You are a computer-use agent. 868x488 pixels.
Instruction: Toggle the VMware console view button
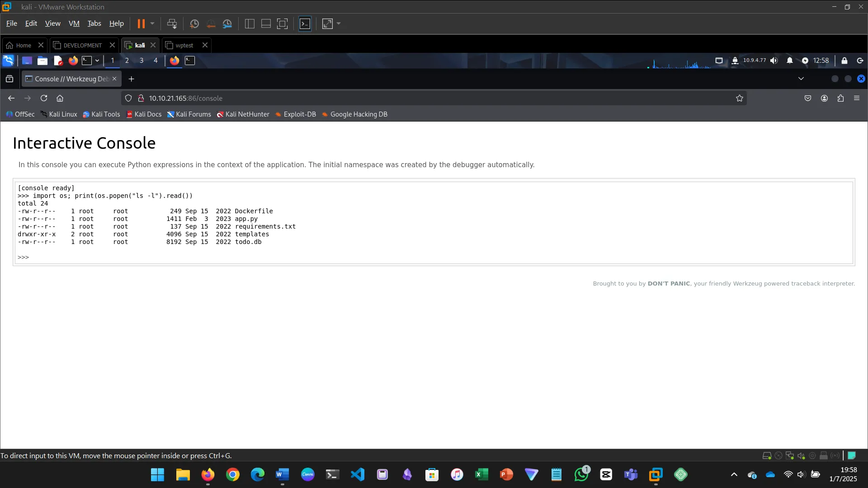(x=305, y=23)
